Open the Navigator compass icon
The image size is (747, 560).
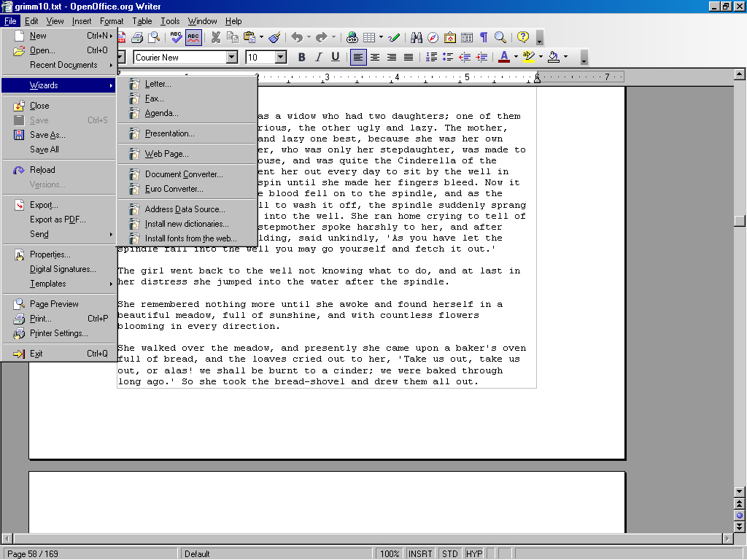coord(433,37)
